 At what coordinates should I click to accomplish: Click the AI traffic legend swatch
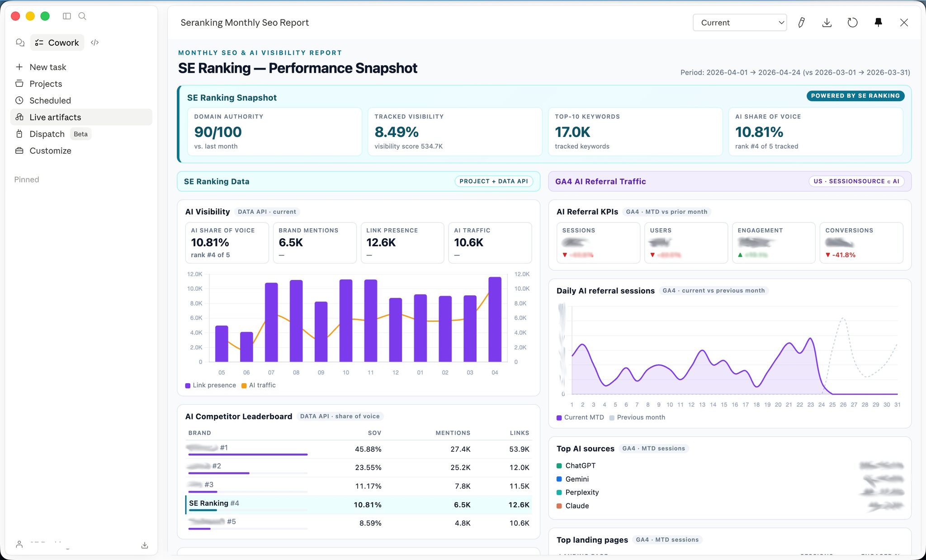coord(244,386)
